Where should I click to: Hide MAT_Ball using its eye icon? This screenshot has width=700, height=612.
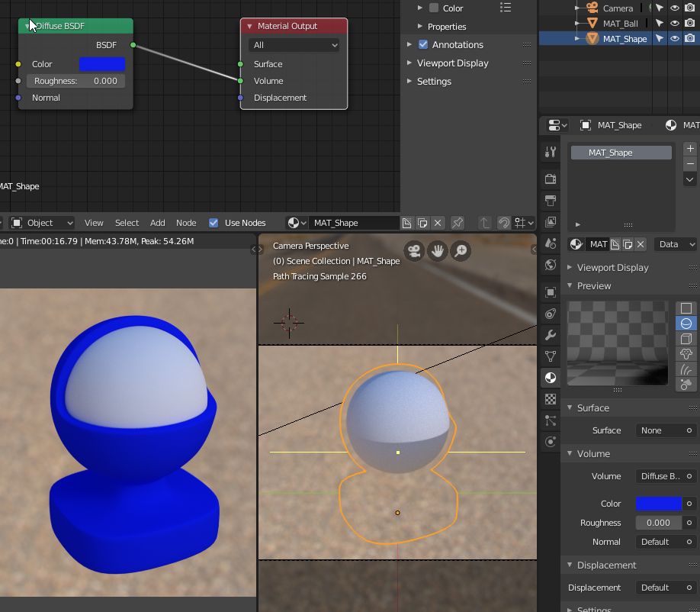[x=674, y=24]
